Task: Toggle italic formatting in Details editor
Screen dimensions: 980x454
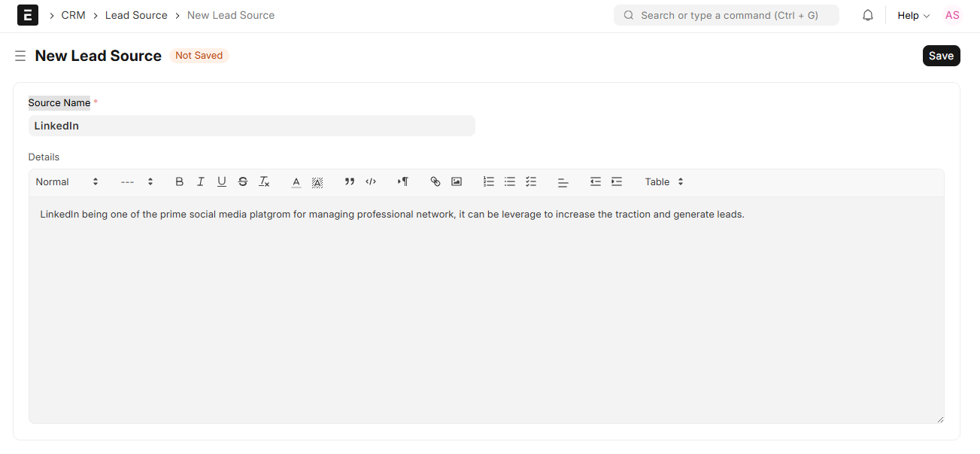Action: point(200,181)
